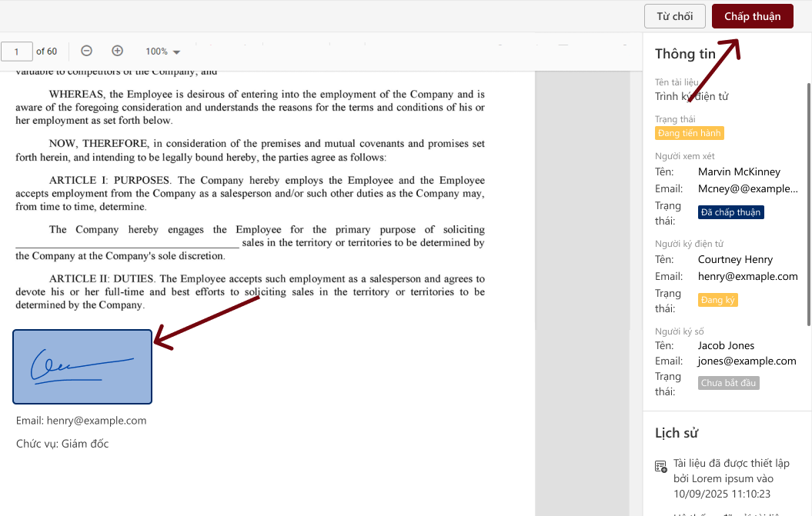Screen dimensions: 812x516
Task: Click the Đang tiến hành status badge
Action: tap(689, 133)
